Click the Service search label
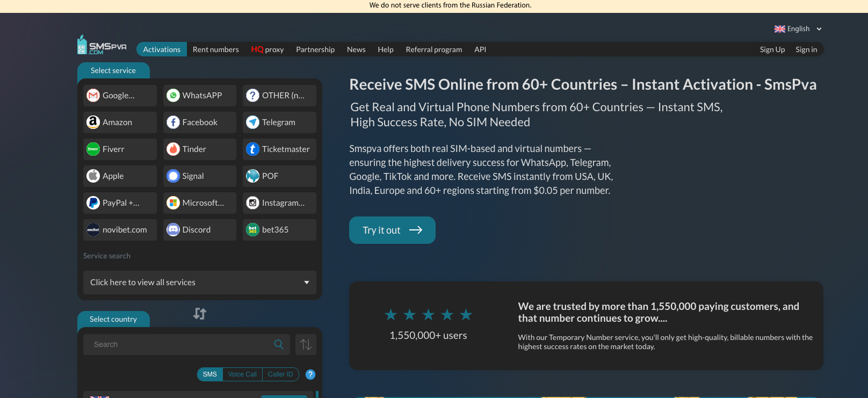Viewport: 868px width, 398px height. pos(107,256)
